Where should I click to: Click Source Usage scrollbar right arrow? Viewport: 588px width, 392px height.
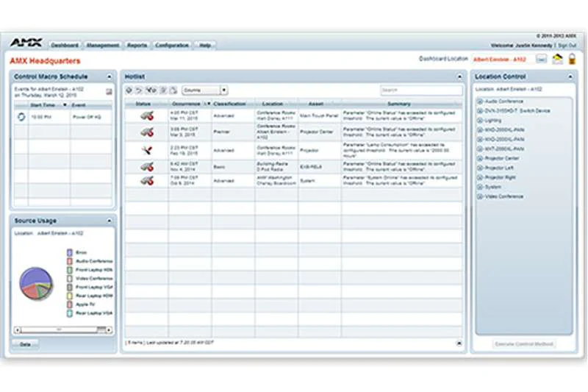[109, 330]
